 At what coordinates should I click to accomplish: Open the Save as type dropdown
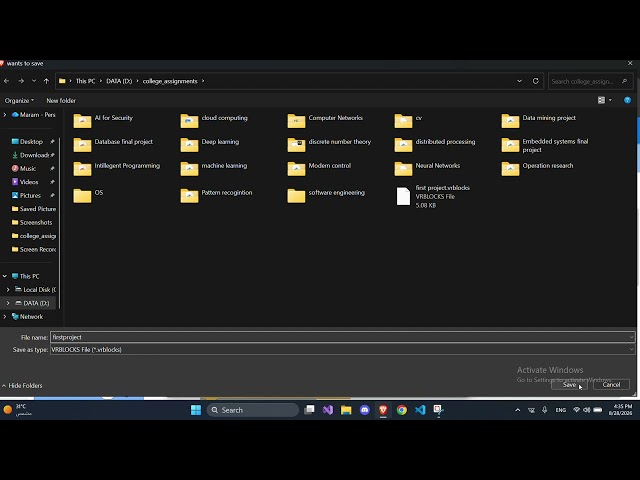631,349
